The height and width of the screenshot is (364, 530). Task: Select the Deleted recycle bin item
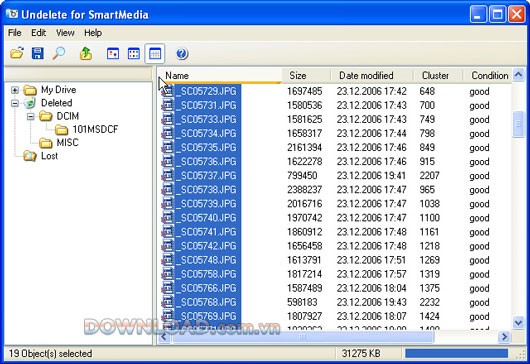pyautogui.click(x=56, y=103)
